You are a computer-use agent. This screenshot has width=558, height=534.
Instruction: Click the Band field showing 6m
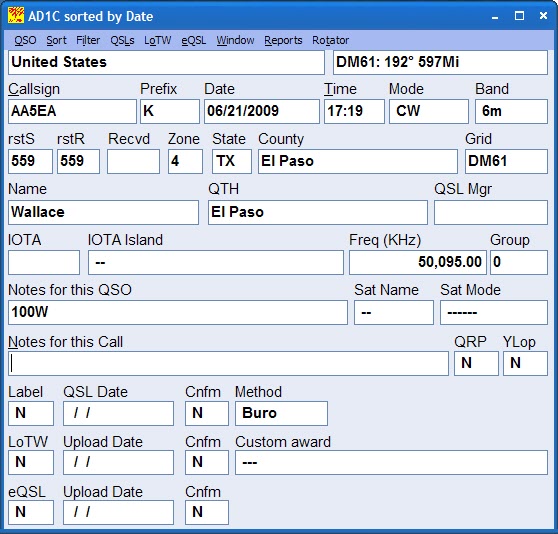[511, 111]
